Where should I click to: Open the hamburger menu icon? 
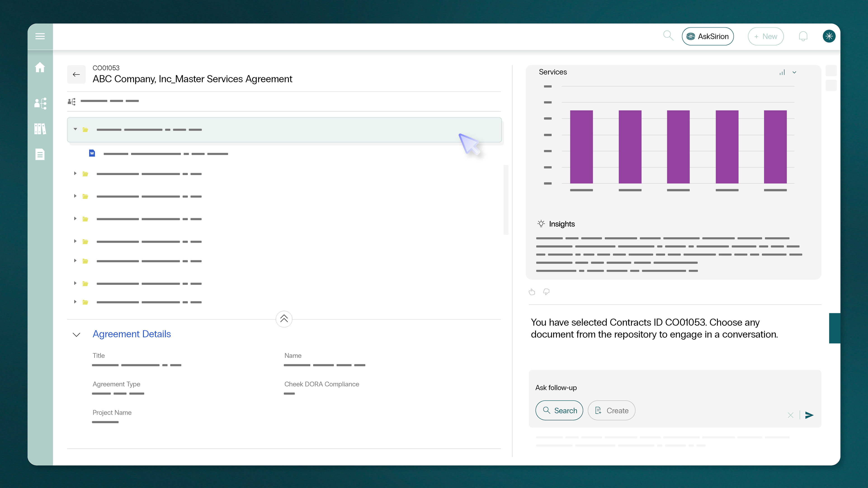pyautogui.click(x=40, y=36)
